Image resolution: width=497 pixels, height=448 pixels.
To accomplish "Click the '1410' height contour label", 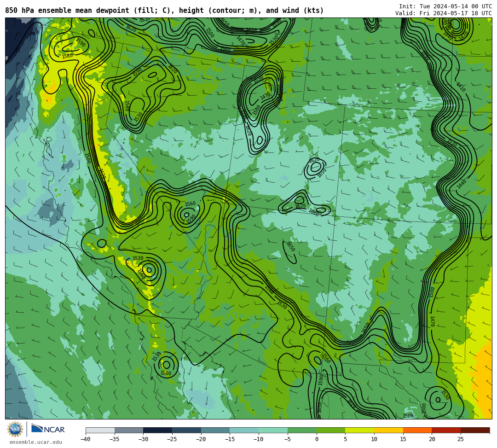I will pyautogui.click(x=461, y=87).
